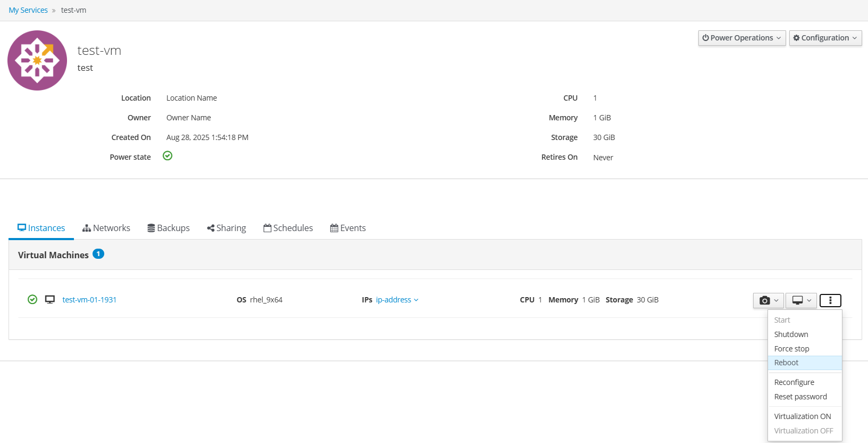The image size is (868, 443).
Task: Click the monitor icon beside test-vm-01-1931
Action: tap(50, 300)
